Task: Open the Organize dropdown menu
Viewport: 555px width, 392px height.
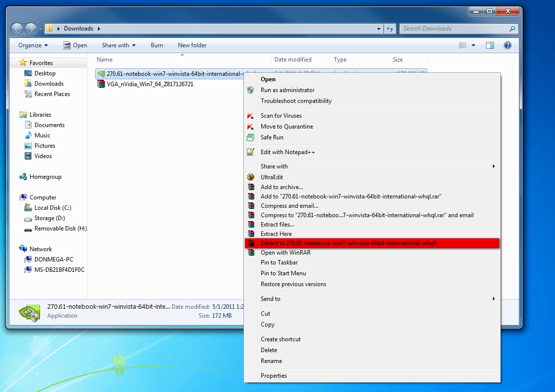Action: [x=33, y=45]
